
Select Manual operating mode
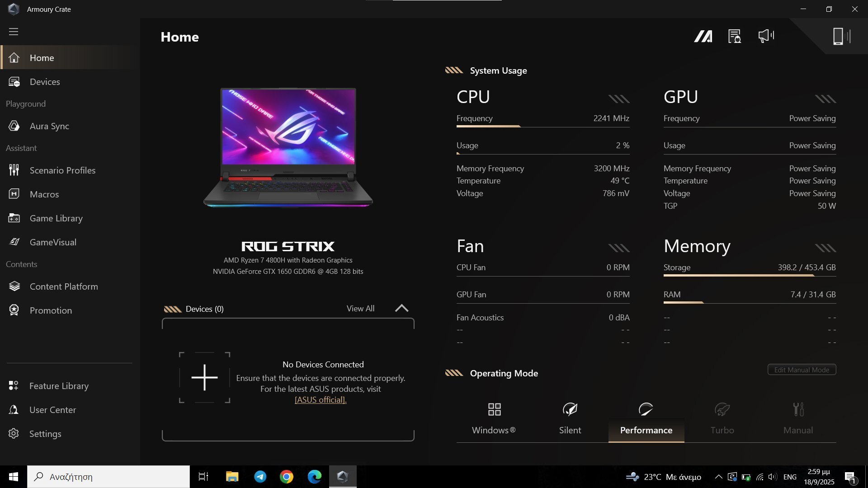(x=798, y=418)
